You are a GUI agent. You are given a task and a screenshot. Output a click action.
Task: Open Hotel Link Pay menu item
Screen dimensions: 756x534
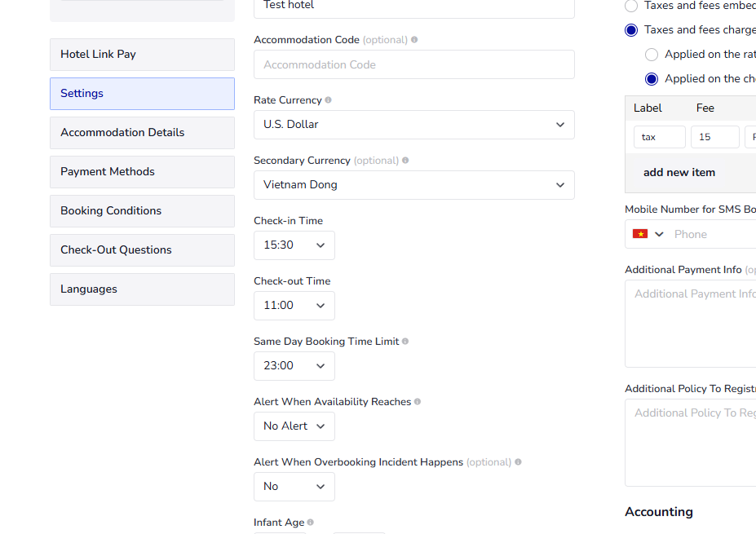click(x=142, y=55)
